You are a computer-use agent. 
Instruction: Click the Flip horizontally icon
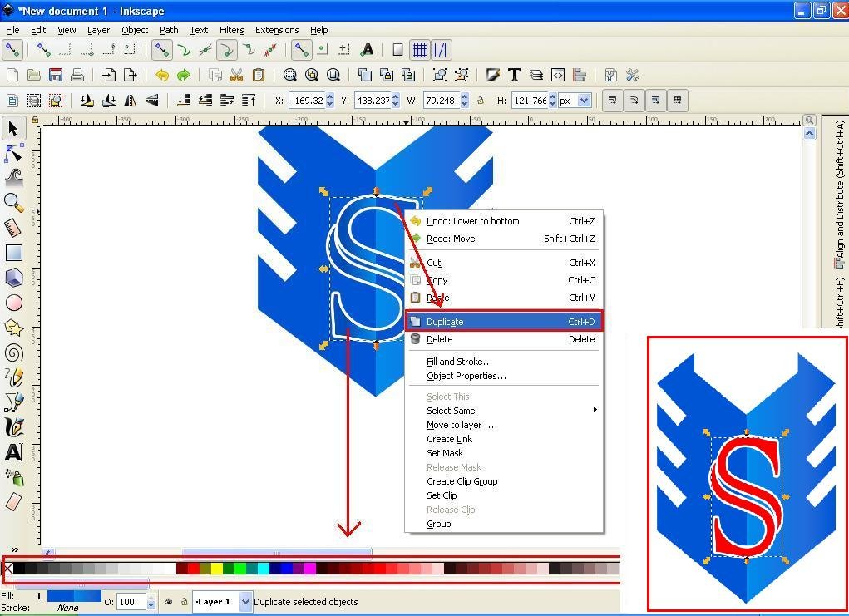(x=131, y=100)
